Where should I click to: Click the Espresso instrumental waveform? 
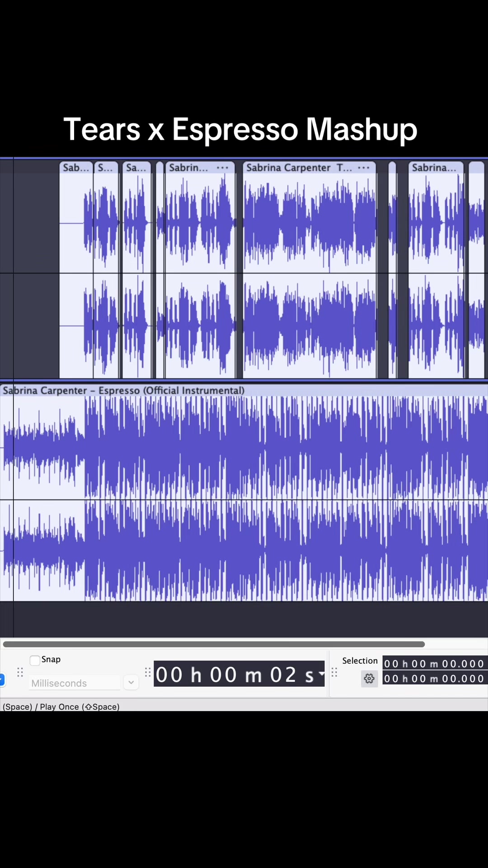[x=244, y=499]
